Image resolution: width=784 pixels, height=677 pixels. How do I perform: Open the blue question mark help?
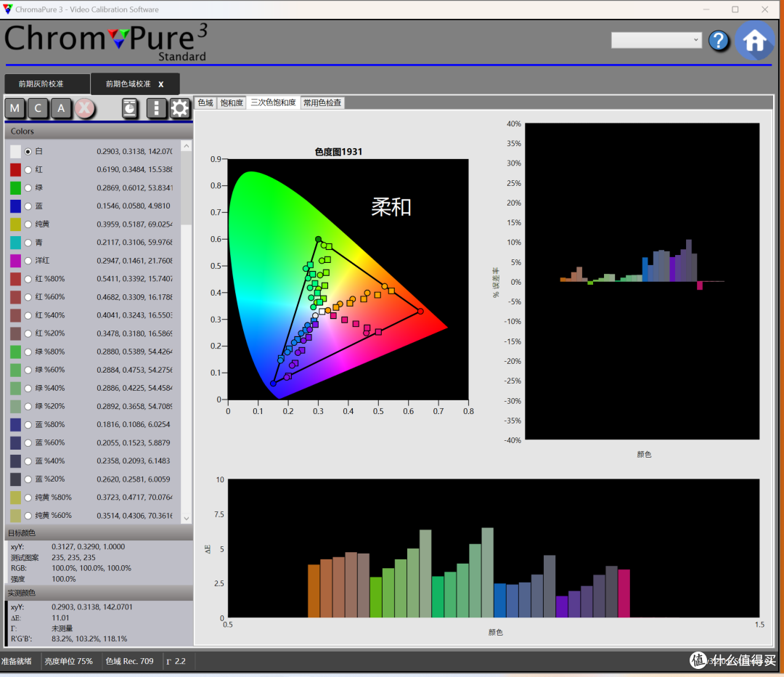pyautogui.click(x=719, y=41)
